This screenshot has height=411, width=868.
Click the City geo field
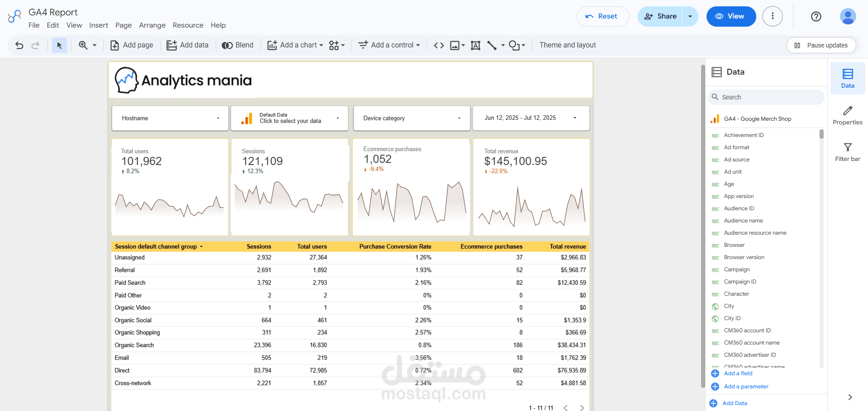(729, 306)
